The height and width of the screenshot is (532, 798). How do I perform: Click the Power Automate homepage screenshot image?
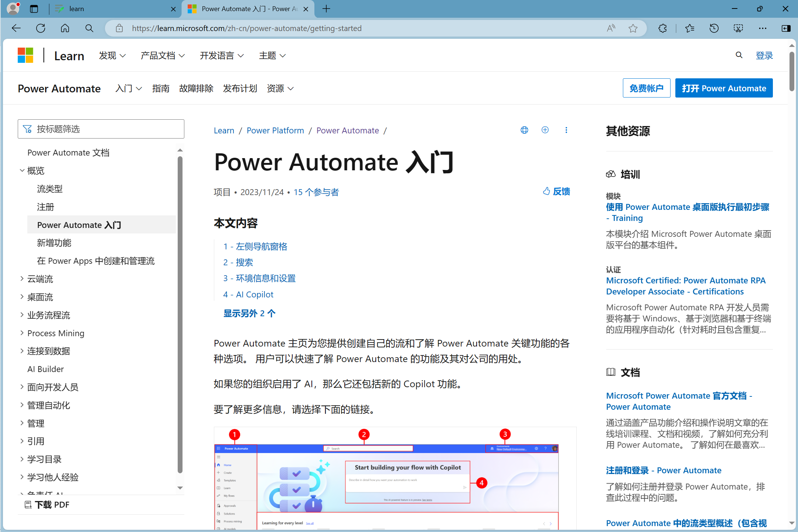click(x=395, y=479)
